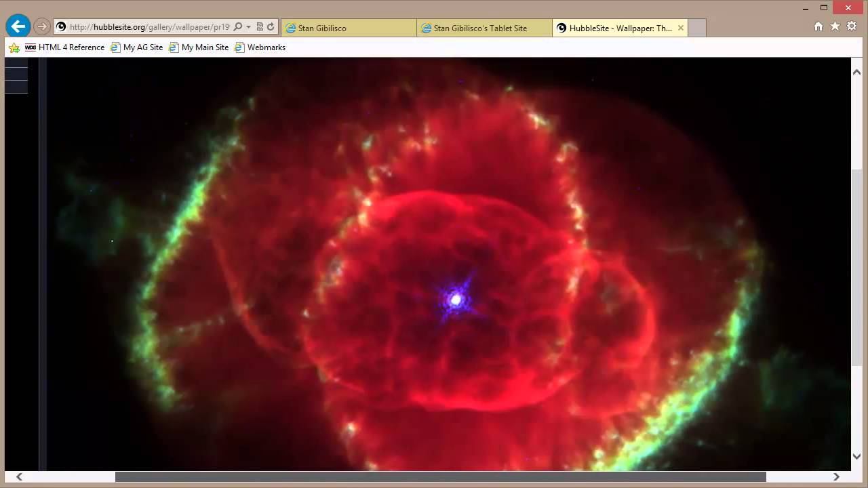The height and width of the screenshot is (488, 868).
Task: Toggle the Compatibility View icon
Action: tap(260, 27)
